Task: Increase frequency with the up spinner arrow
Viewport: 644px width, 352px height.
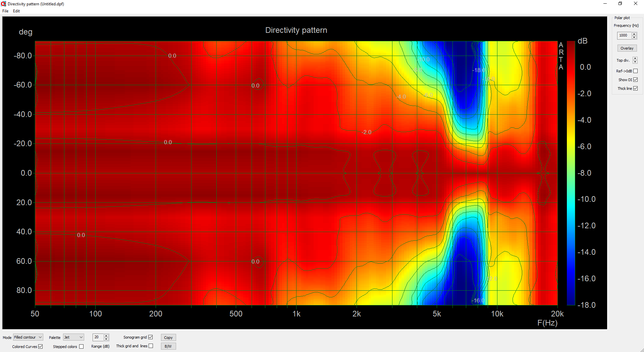Action: [x=634, y=34]
